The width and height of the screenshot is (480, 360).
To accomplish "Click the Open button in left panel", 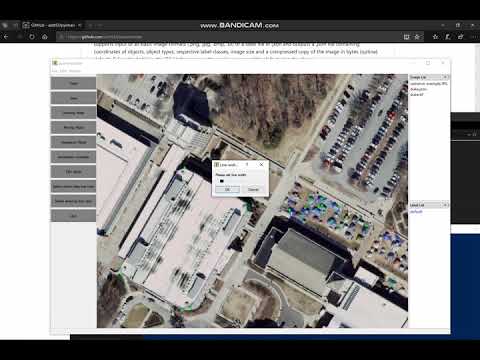I will tap(73, 83).
